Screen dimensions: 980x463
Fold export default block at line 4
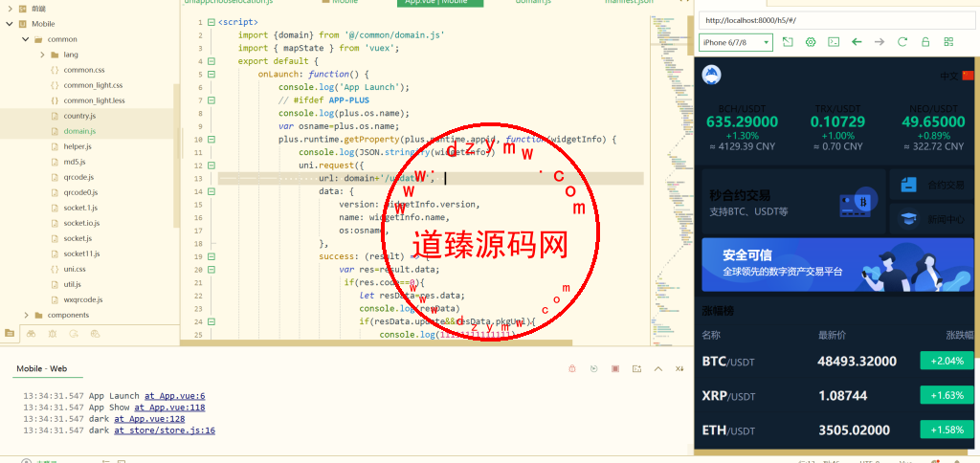(212, 61)
